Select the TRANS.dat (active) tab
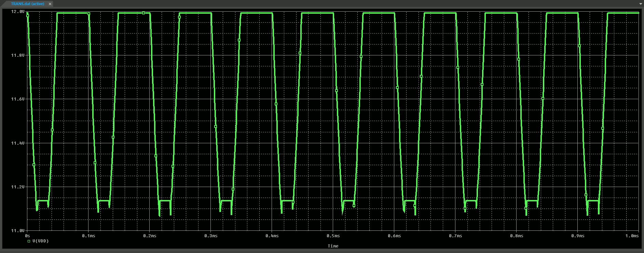The height and width of the screenshot is (253, 644). [27, 4]
